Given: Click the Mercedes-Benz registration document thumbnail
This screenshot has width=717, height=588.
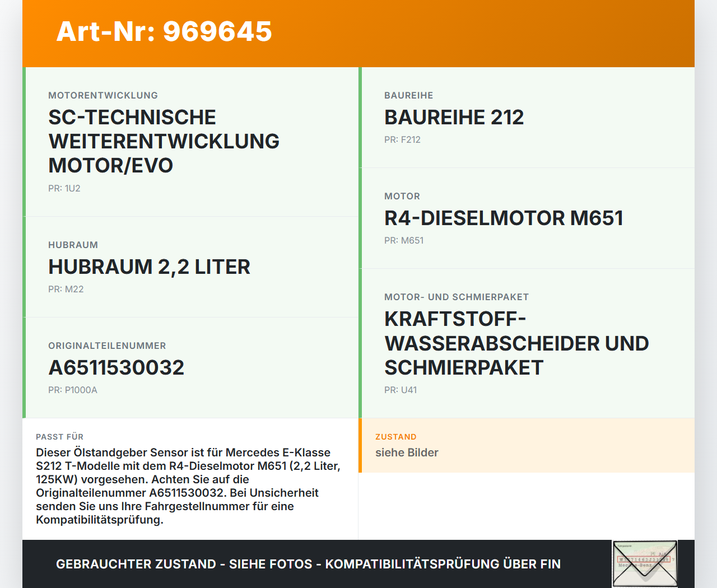Looking at the screenshot, I should (x=644, y=563).
